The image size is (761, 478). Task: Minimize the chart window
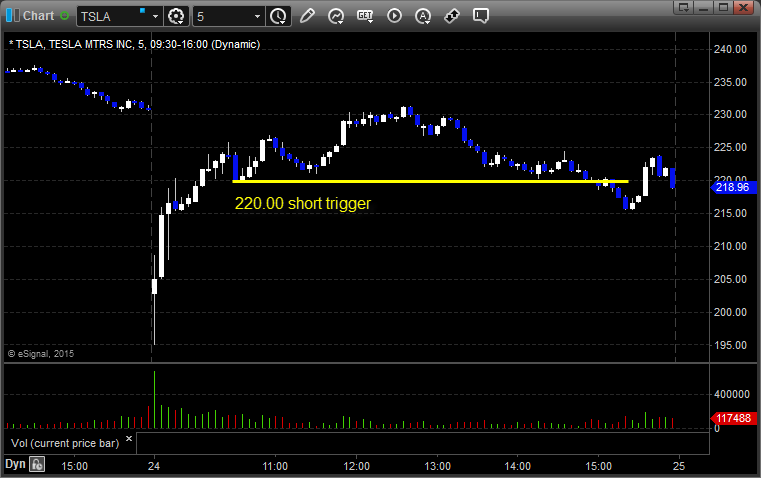[x=704, y=7]
